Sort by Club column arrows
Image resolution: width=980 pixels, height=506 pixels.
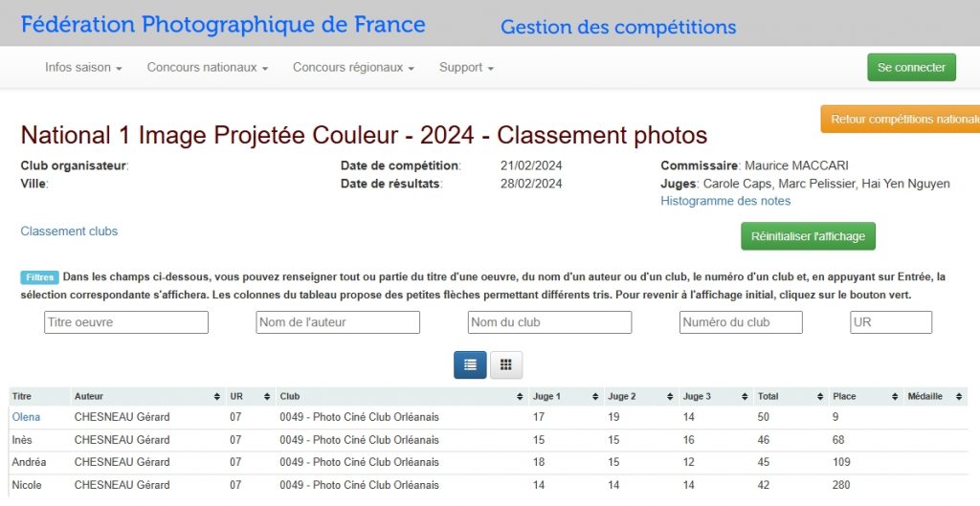point(520,396)
